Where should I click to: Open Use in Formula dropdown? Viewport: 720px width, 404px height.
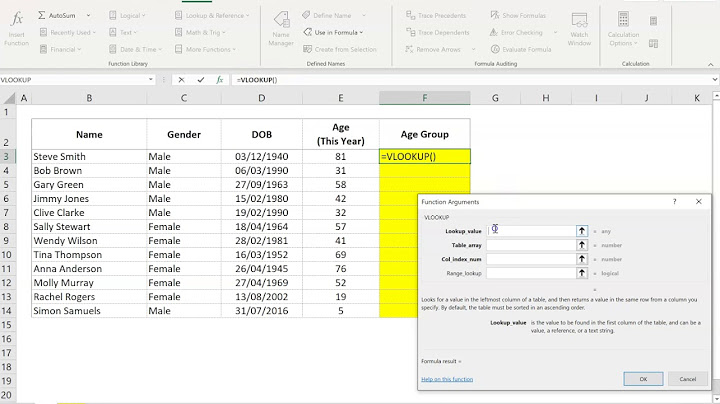point(333,33)
